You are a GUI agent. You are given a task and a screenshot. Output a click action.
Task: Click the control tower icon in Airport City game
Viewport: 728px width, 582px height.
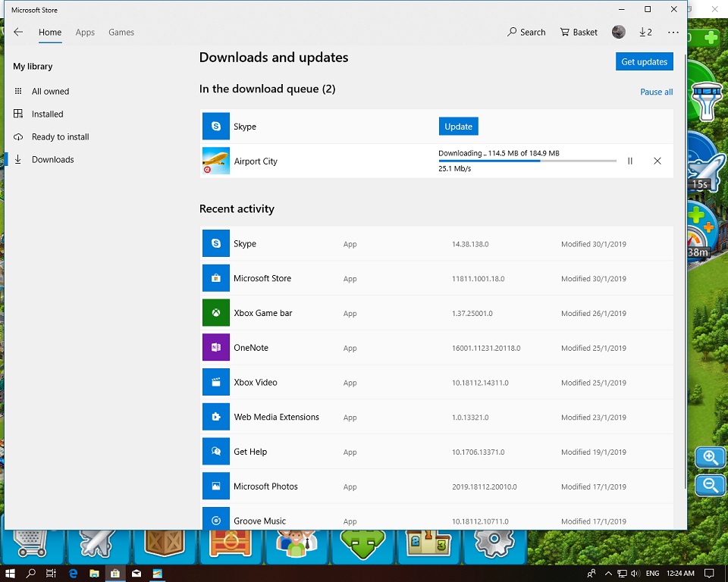707,100
